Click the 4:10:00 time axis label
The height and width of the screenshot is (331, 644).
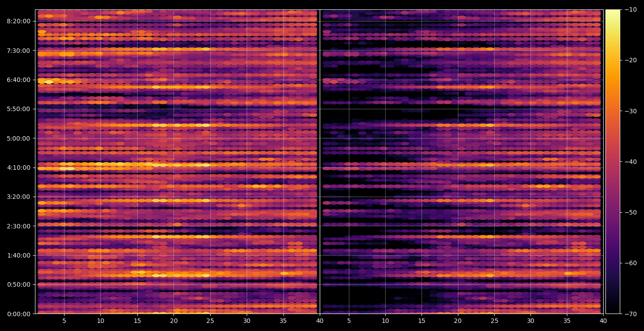pyautogui.click(x=19, y=168)
